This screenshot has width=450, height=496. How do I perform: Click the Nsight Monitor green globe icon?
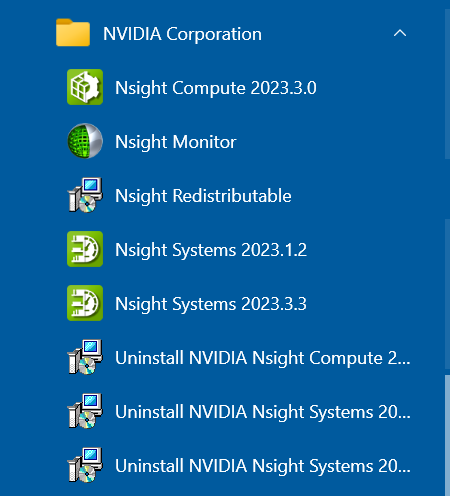(x=85, y=141)
